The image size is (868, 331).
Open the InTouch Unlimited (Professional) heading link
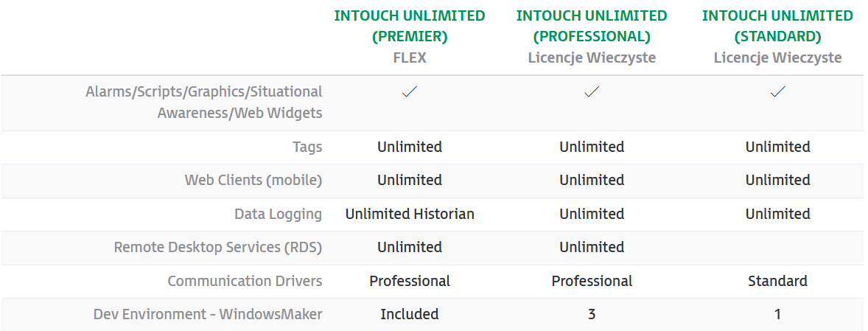coord(592,26)
